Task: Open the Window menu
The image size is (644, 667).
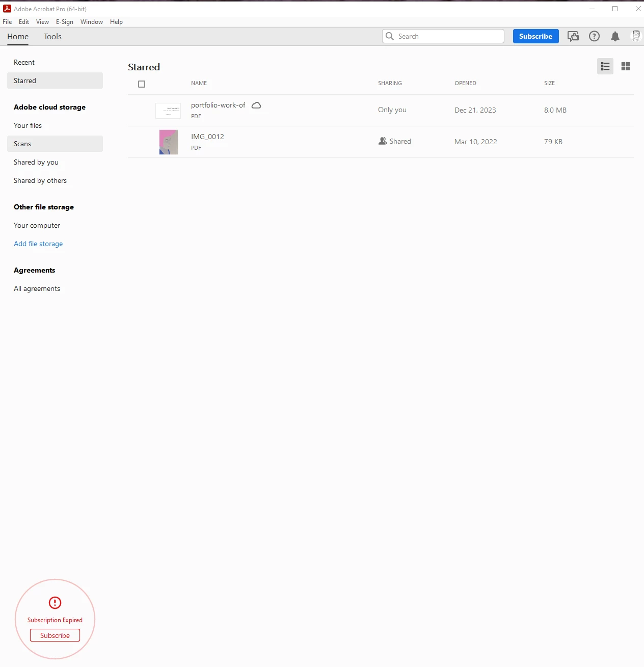Action: point(92,22)
